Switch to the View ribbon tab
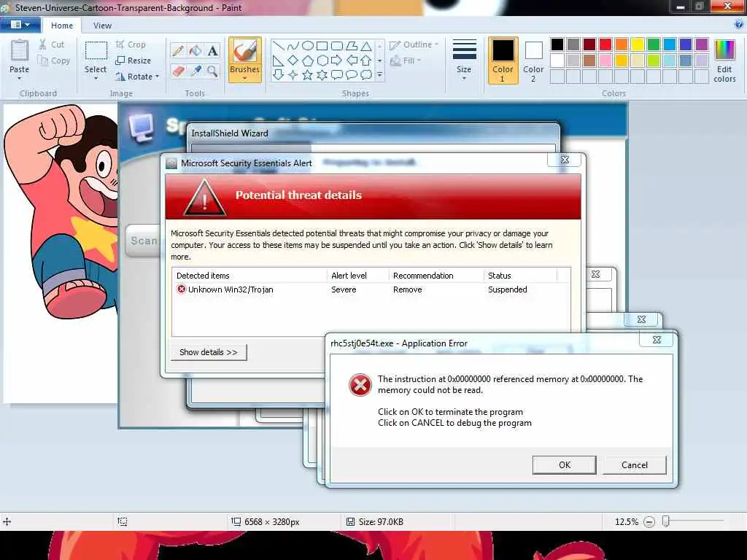The image size is (747, 560). [102, 26]
